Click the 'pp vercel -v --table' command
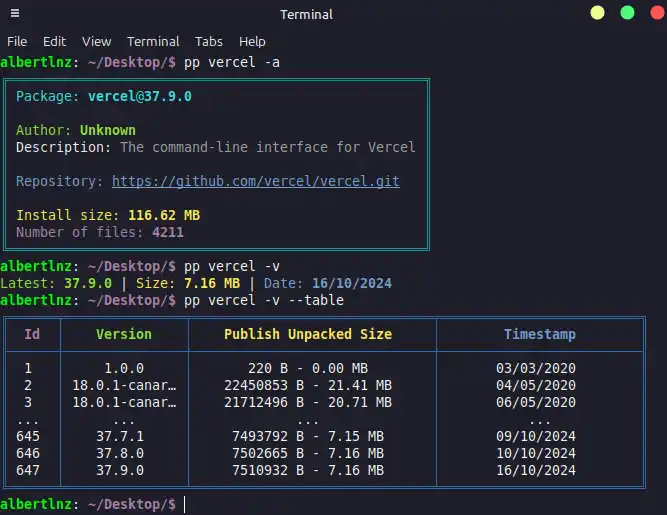Image resolution: width=667 pixels, height=515 pixels. [264, 300]
